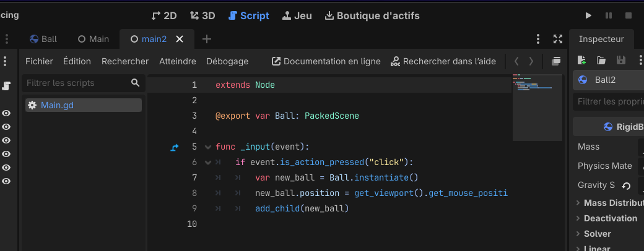644x251 pixels.
Task: Open the Jeu workspace
Action: [x=297, y=15]
